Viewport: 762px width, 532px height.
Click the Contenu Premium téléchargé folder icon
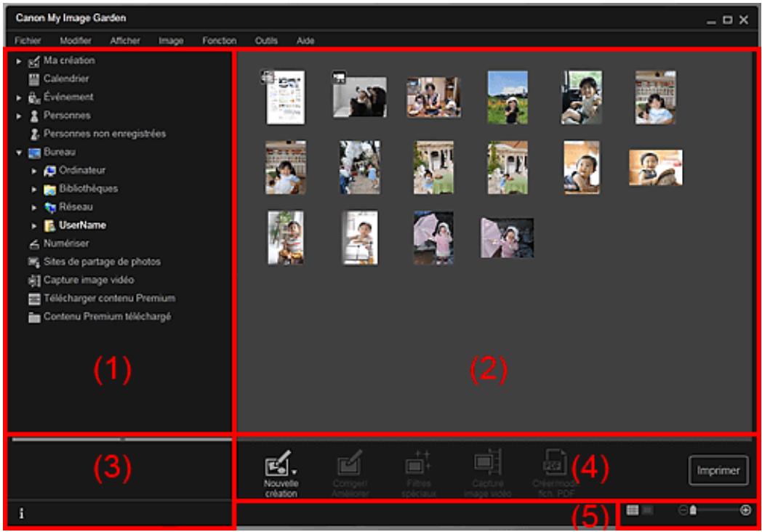pyautogui.click(x=34, y=318)
